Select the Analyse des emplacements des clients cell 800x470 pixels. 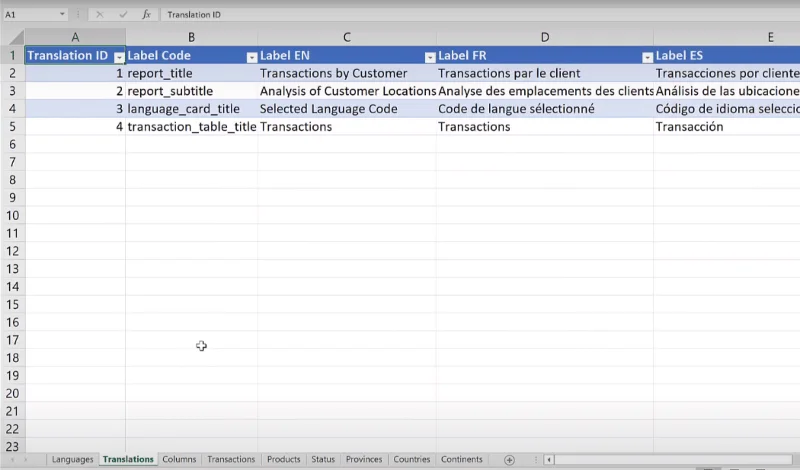pyautogui.click(x=545, y=91)
